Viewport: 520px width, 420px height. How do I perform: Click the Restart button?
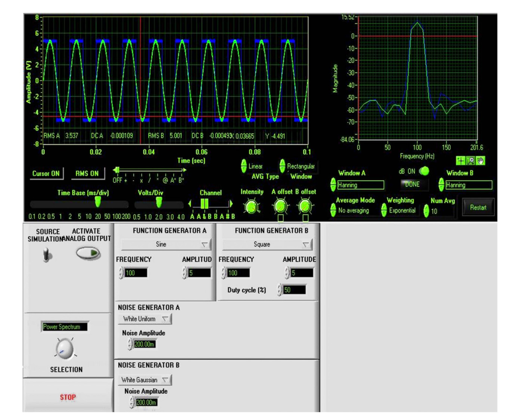coord(478,207)
